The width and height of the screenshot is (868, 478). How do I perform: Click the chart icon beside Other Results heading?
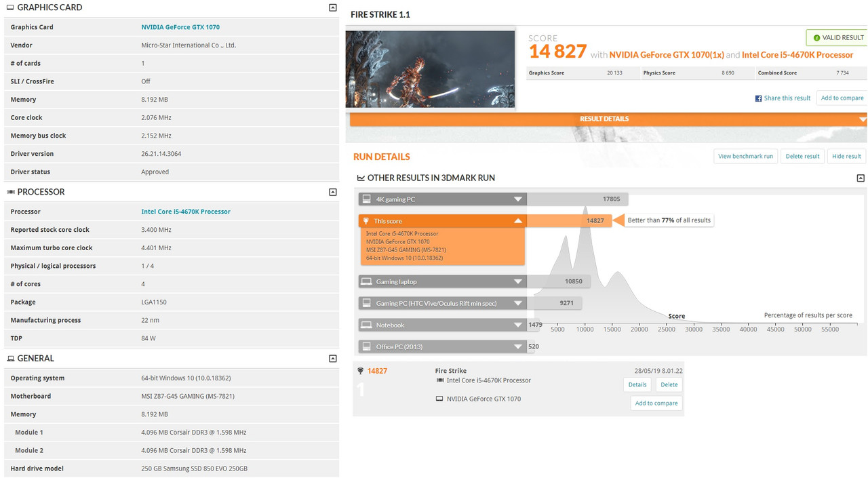[361, 178]
